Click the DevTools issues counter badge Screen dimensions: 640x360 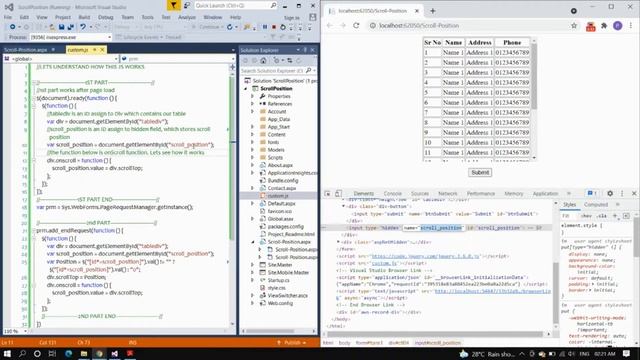click(592, 193)
